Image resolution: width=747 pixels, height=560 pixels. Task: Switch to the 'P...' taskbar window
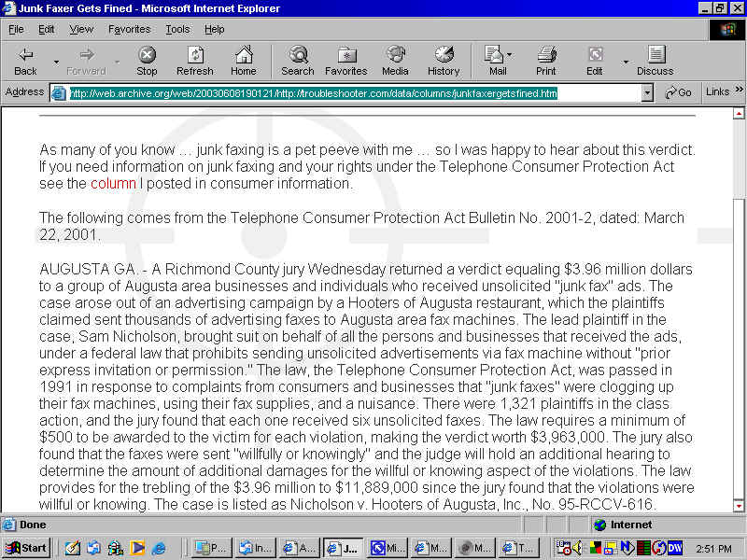point(213,548)
